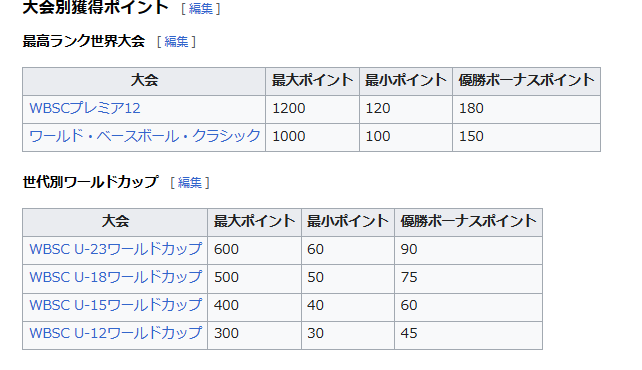Select the 1200 max points cell

point(312,109)
